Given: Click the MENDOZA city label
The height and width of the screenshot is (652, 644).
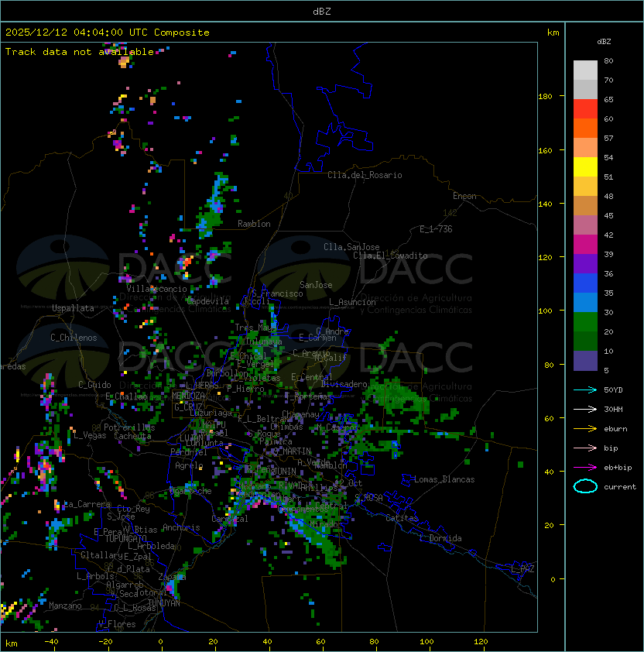Looking at the screenshot, I should tap(188, 395).
